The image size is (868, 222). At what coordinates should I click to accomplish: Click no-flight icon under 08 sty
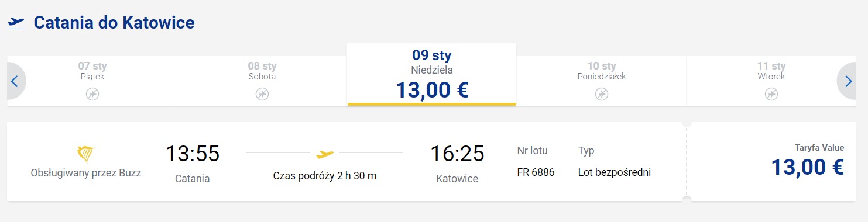pyautogui.click(x=262, y=94)
